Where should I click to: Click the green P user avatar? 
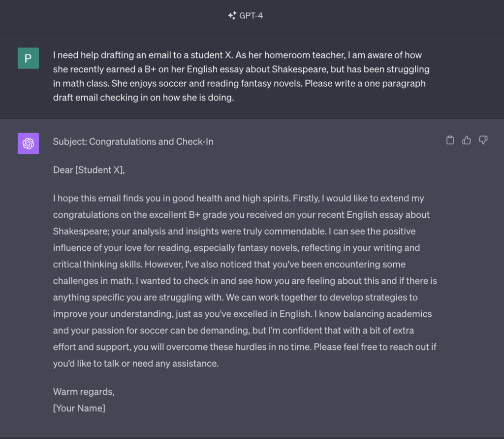click(x=28, y=58)
